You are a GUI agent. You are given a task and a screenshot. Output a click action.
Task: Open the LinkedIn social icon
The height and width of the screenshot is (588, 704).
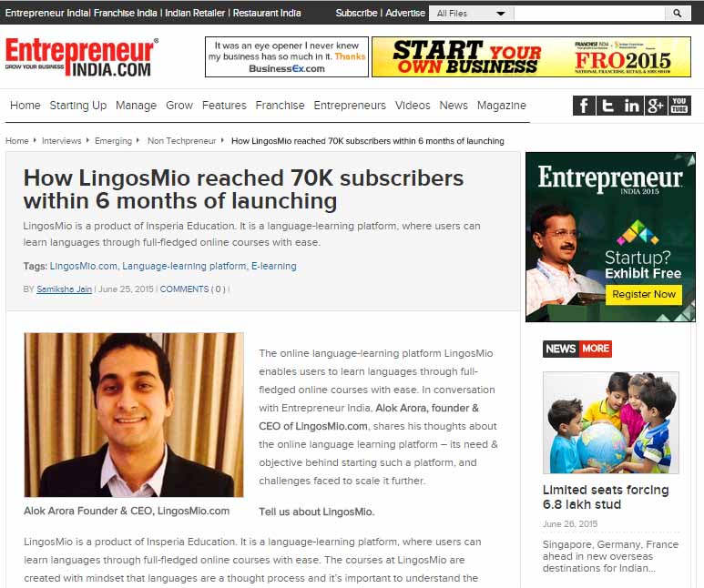click(x=632, y=106)
